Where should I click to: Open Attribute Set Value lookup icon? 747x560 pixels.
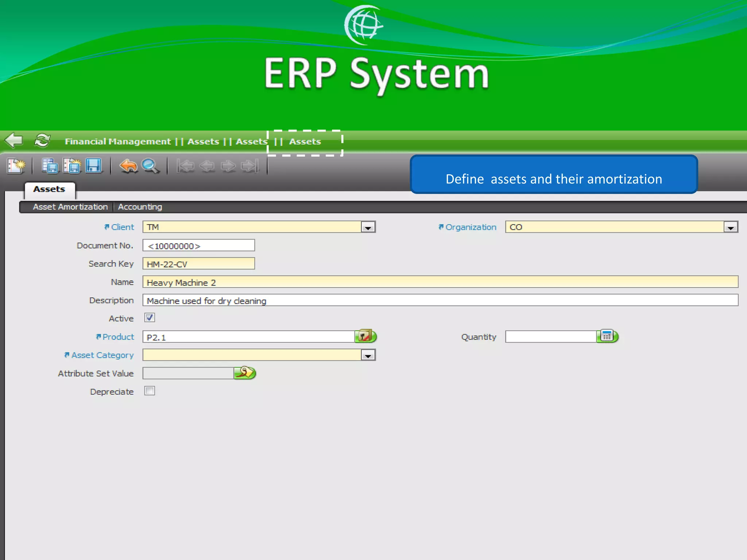click(x=245, y=373)
